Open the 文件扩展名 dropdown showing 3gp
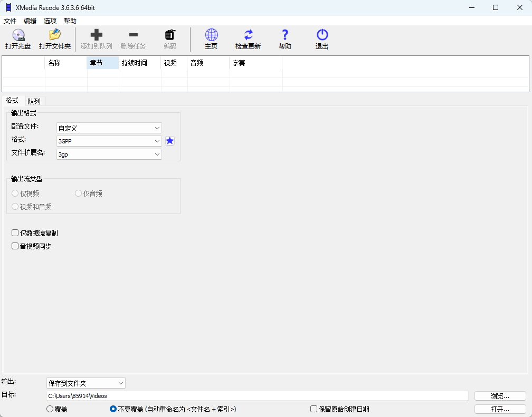Viewport: 532px width, 417px height. pos(109,154)
